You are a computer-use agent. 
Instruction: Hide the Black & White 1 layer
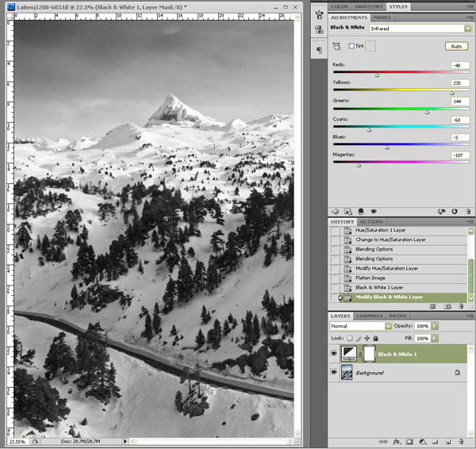tap(334, 353)
